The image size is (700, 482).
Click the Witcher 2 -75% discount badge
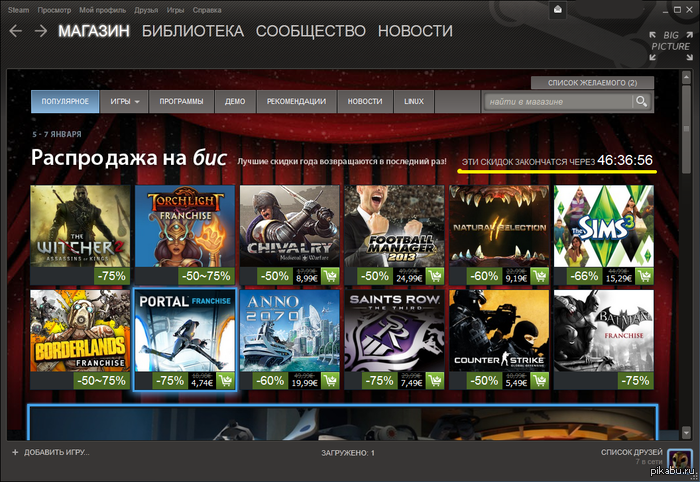click(112, 276)
